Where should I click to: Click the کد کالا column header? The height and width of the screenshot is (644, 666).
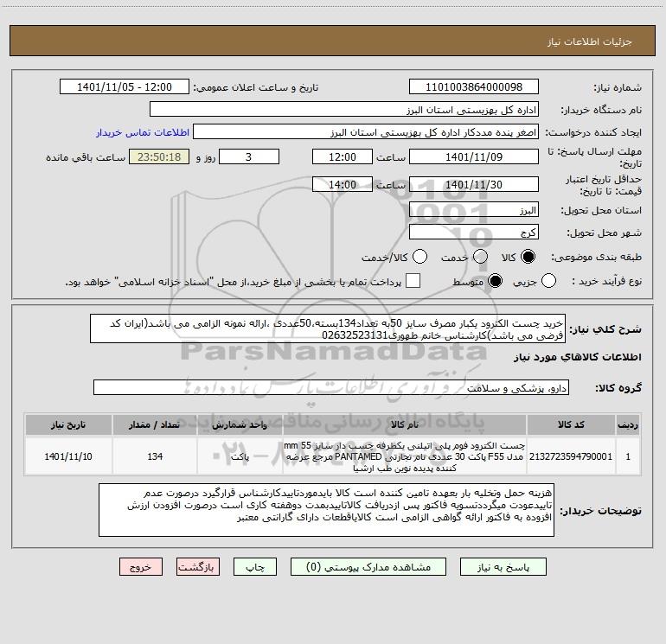[x=571, y=425]
